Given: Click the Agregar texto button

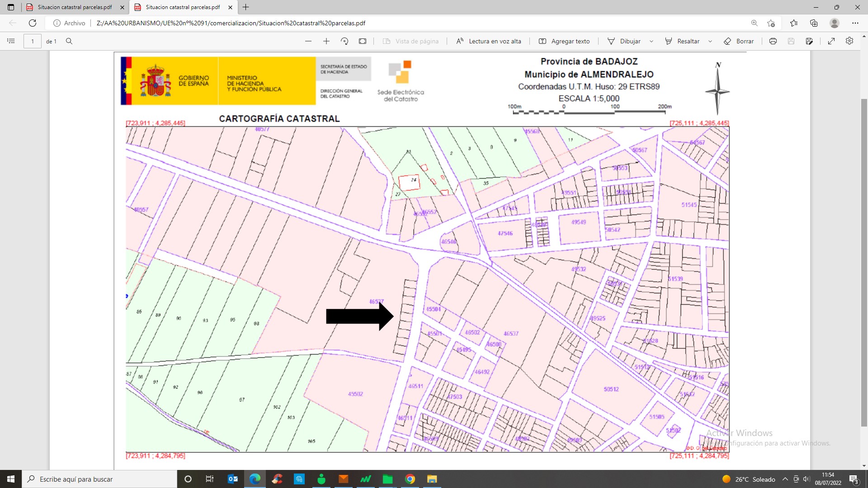Looking at the screenshot, I should 564,41.
